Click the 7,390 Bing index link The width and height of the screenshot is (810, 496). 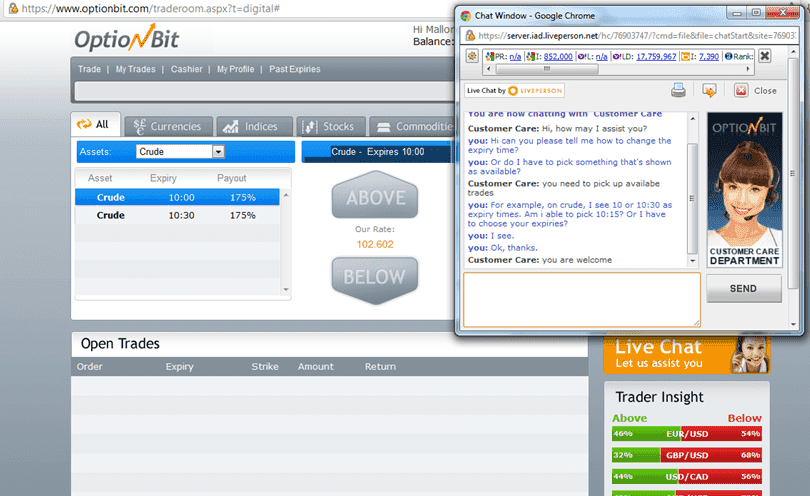[709, 56]
